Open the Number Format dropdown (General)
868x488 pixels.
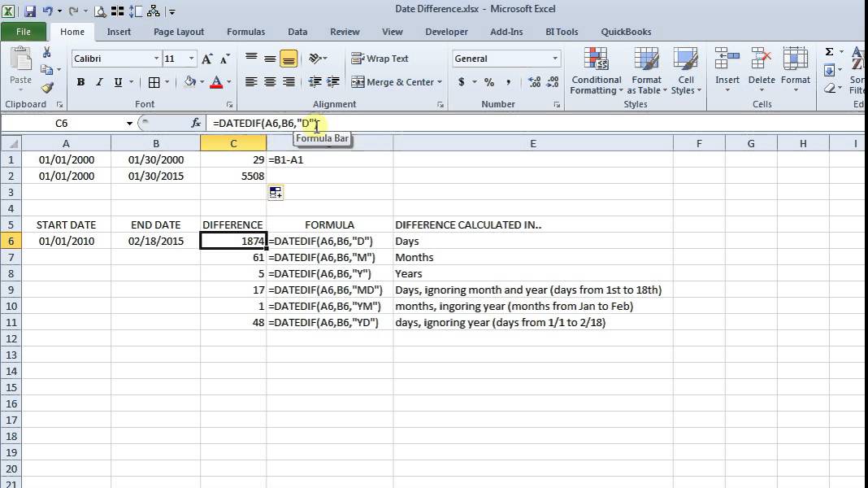click(554, 59)
